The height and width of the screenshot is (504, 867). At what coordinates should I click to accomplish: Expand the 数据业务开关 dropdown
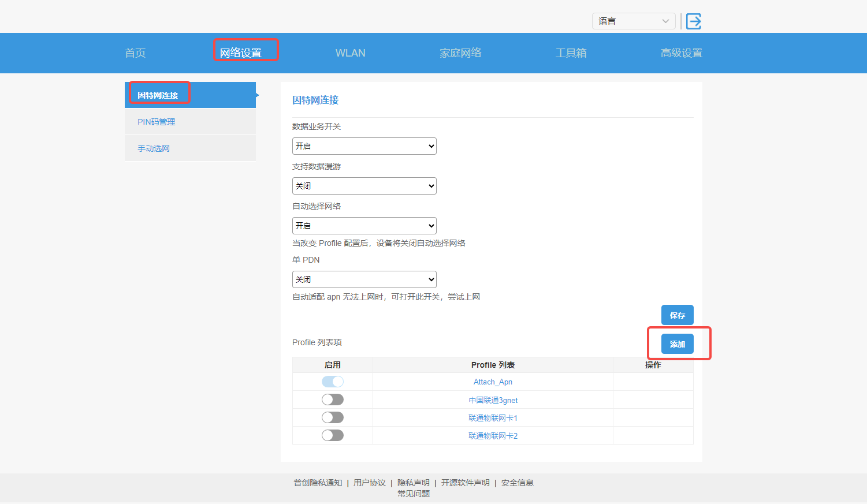pos(364,146)
